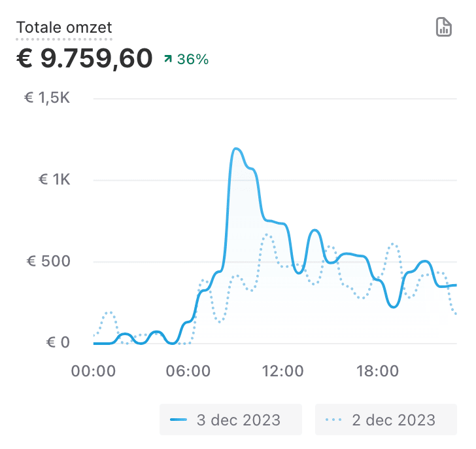Toggle the 3 dec 2023 legend series

tap(231, 420)
